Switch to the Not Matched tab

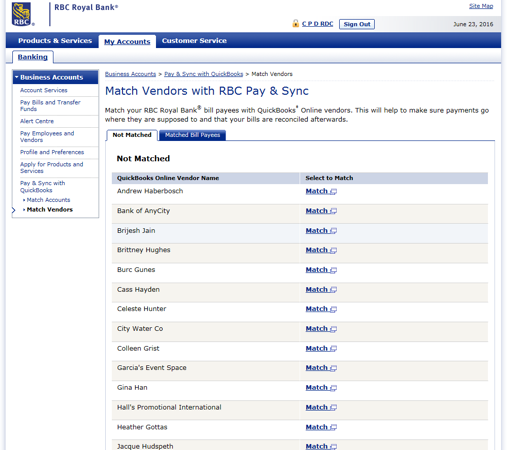tap(132, 135)
